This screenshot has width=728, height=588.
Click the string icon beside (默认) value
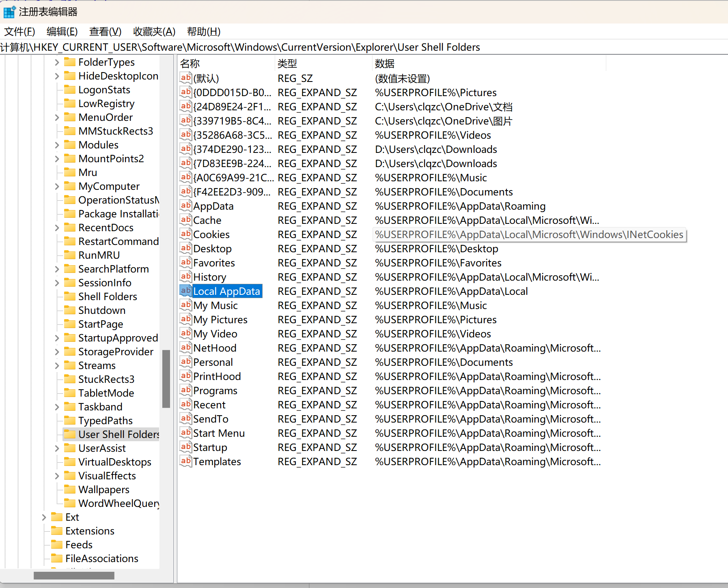pos(186,78)
